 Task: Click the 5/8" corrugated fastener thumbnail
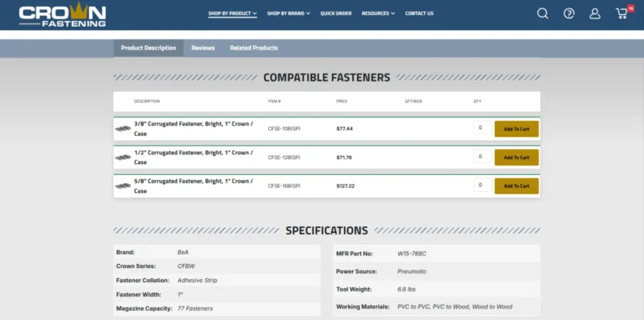122,186
